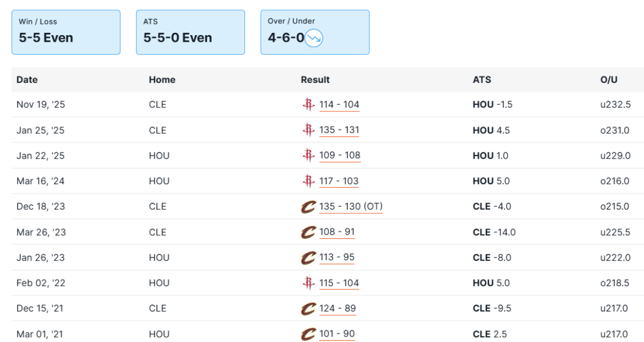Select the Over / Under 4-6-0 card
Viewport: 644px width, 342px height.
[315, 32]
